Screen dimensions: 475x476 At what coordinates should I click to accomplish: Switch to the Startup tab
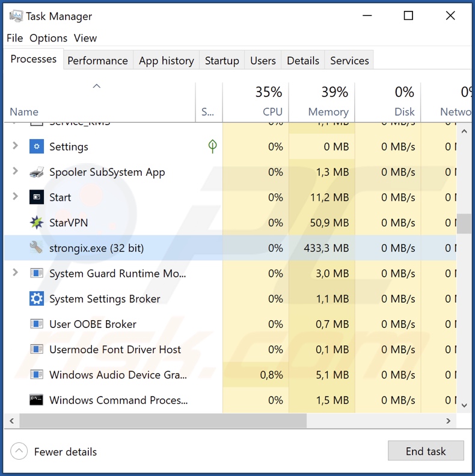click(x=222, y=61)
